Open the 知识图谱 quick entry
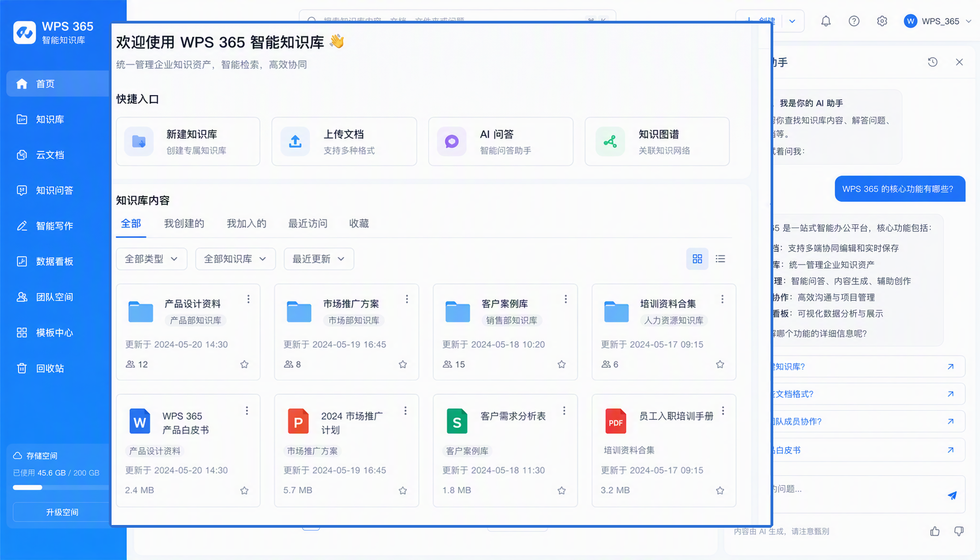Viewport: 980px width, 560px height. (x=657, y=142)
